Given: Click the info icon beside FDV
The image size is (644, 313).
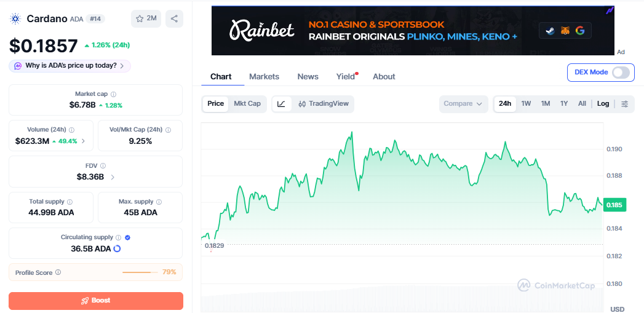Looking at the screenshot, I should 103,165.
